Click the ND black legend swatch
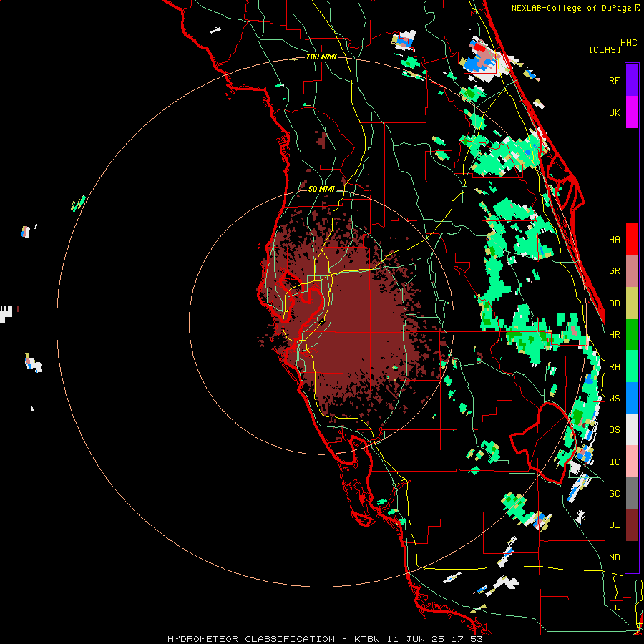644x644 pixels. click(x=632, y=557)
